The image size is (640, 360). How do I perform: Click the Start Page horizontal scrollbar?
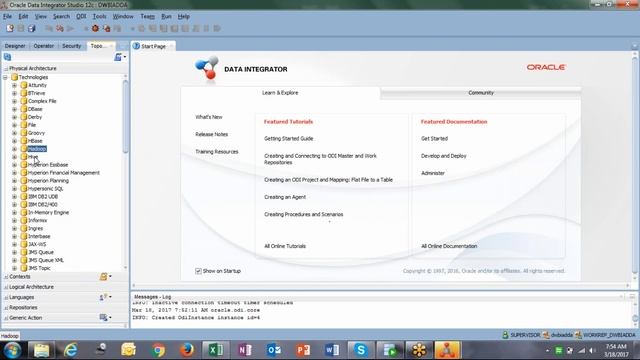click(380, 286)
